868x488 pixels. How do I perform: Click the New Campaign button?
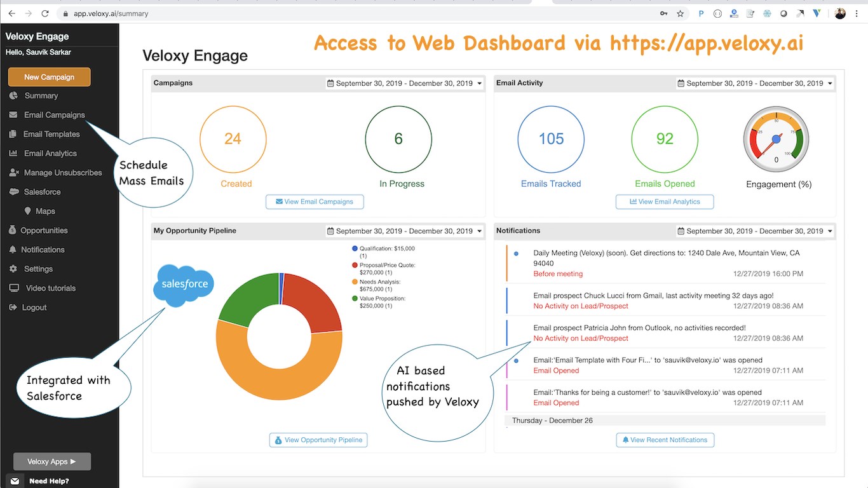click(49, 77)
